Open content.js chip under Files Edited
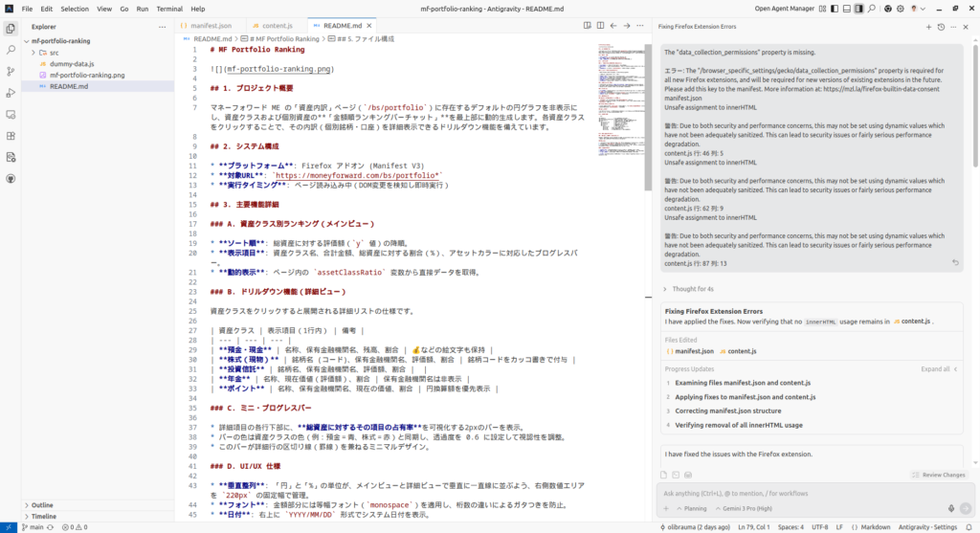The image size is (980, 533). [x=738, y=351]
